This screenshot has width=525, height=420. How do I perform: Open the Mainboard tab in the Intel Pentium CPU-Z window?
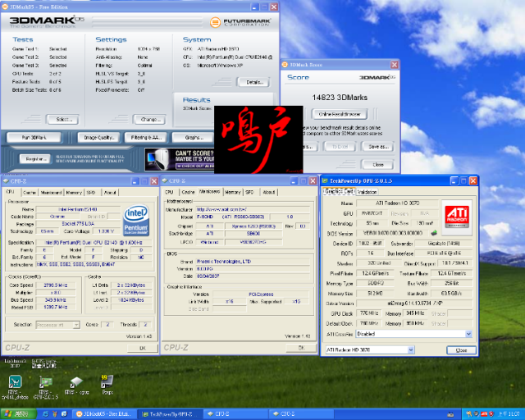pos(51,192)
